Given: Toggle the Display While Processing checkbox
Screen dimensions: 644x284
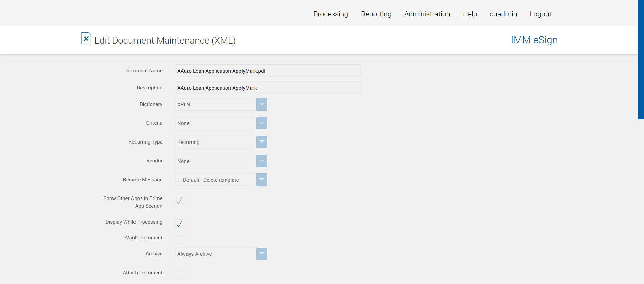Looking at the screenshot, I should pyautogui.click(x=179, y=224).
